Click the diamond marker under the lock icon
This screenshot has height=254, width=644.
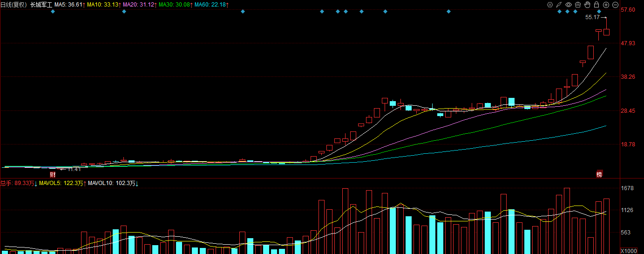pyautogui.click(x=599, y=12)
